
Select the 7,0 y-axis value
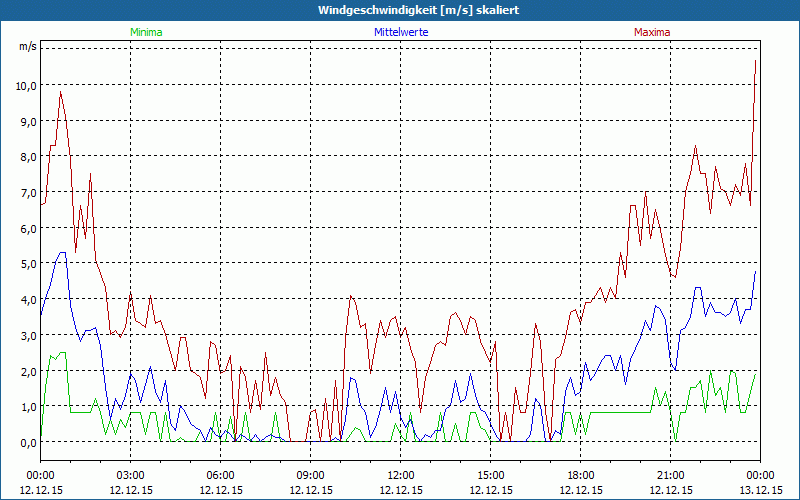[29, 192]
